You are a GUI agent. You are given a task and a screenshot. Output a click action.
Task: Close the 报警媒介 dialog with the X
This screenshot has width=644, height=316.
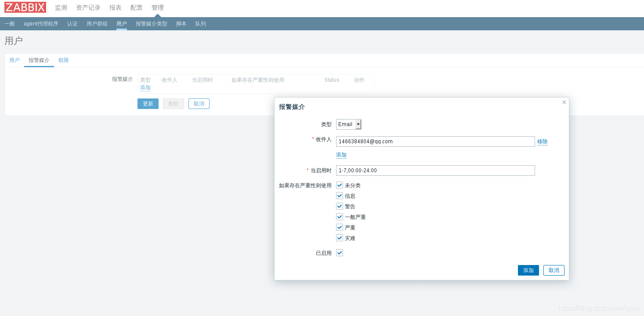(564, 102)
